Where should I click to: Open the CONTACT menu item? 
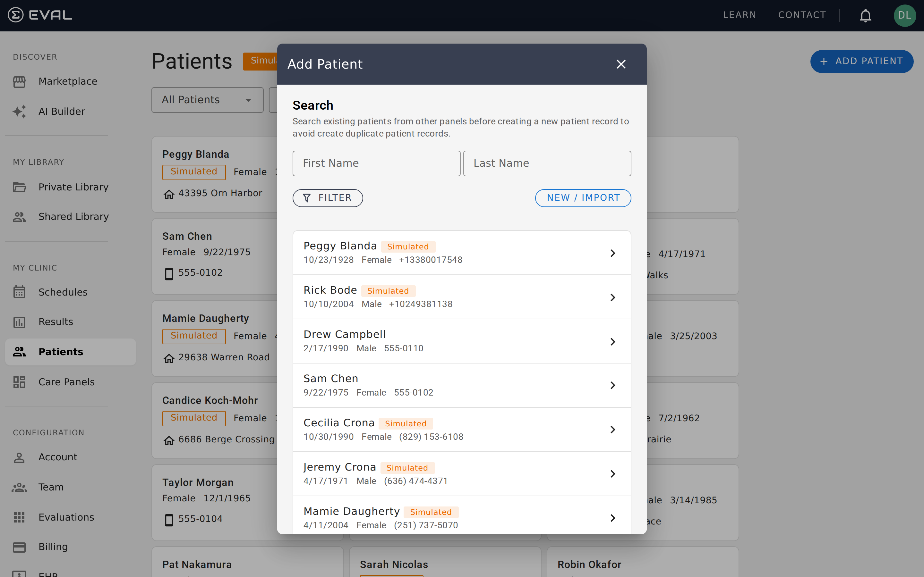pyautogui.click(x=802, y=15)
